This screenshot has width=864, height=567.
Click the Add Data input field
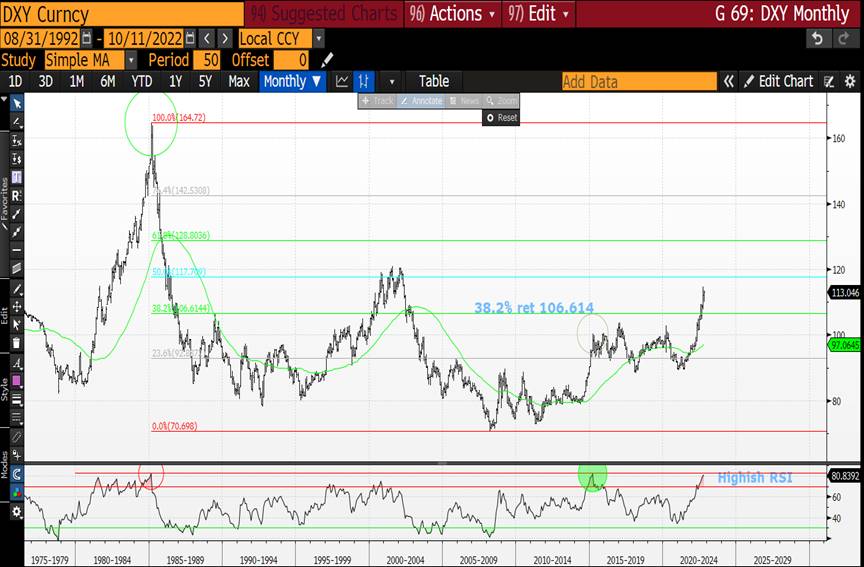click(639, 82)
